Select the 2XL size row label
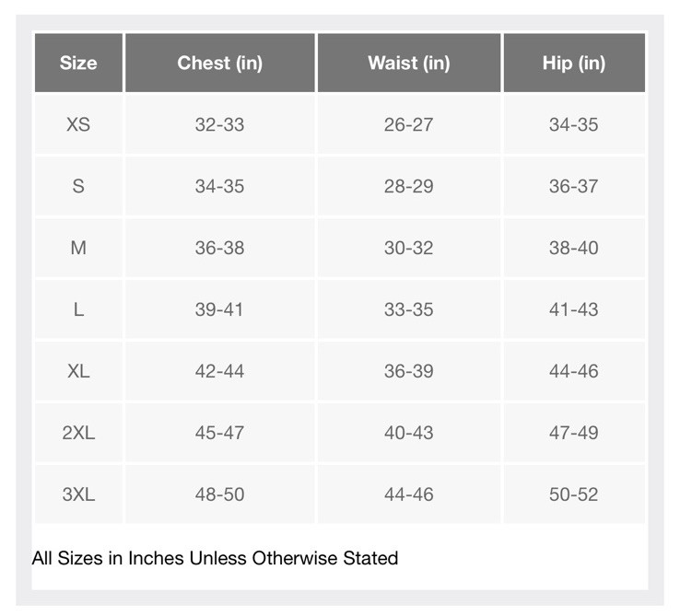This screenshot has height=616, width=680. pos(78,433)
